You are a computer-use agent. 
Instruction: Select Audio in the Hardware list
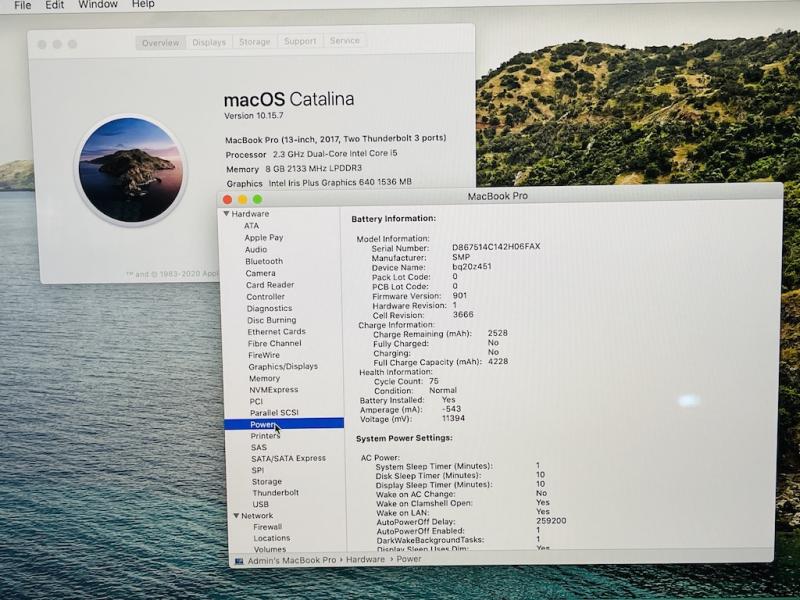click(x=256, y=249)
